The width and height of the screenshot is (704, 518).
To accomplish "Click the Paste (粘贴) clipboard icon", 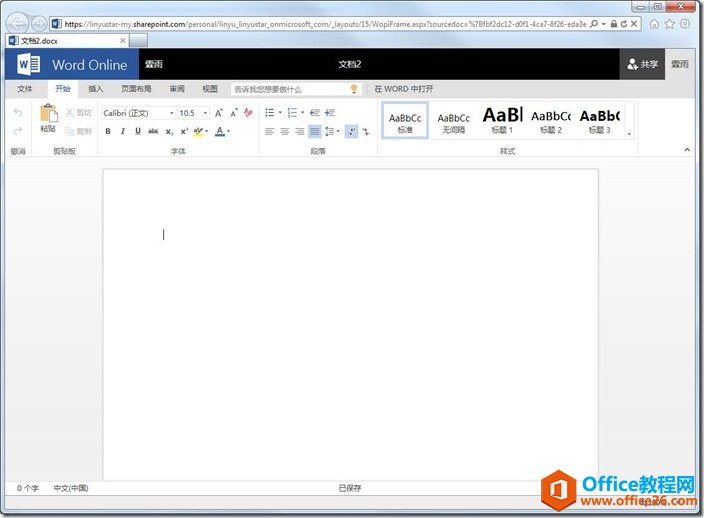I will pos(48,114).
